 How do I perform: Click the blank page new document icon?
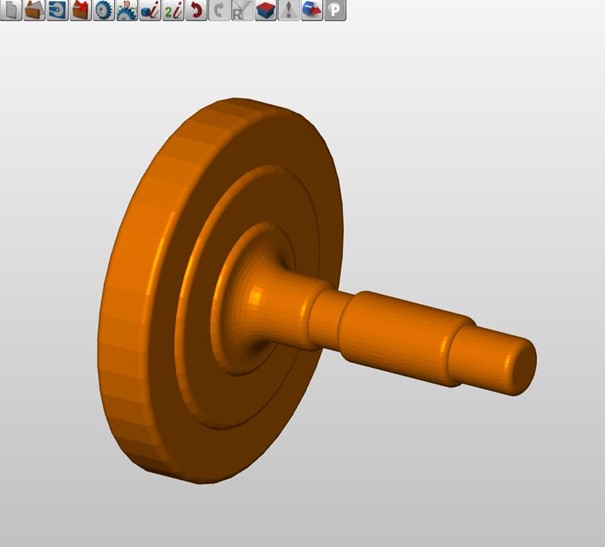12,12
